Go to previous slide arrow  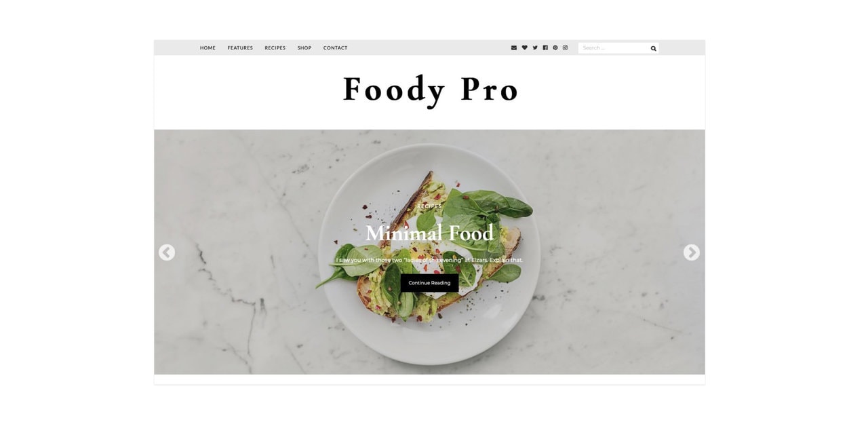[167, 252]
